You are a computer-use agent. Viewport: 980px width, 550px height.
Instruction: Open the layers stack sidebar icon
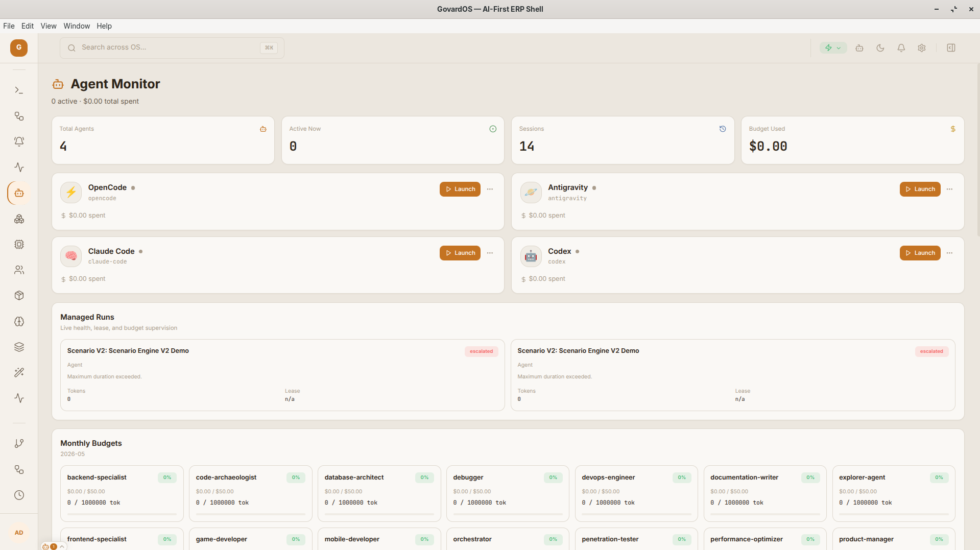[x=19, y=347]
